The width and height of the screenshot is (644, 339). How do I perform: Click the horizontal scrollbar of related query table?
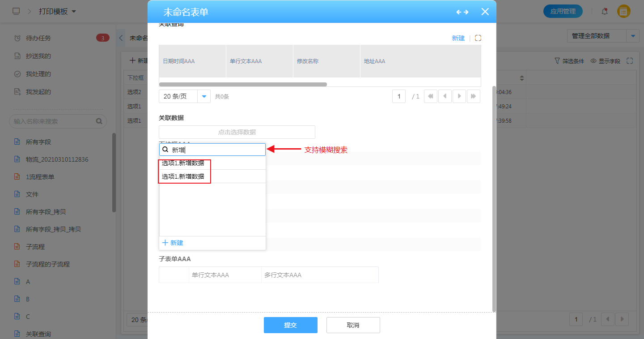click(x=243, y=84)
